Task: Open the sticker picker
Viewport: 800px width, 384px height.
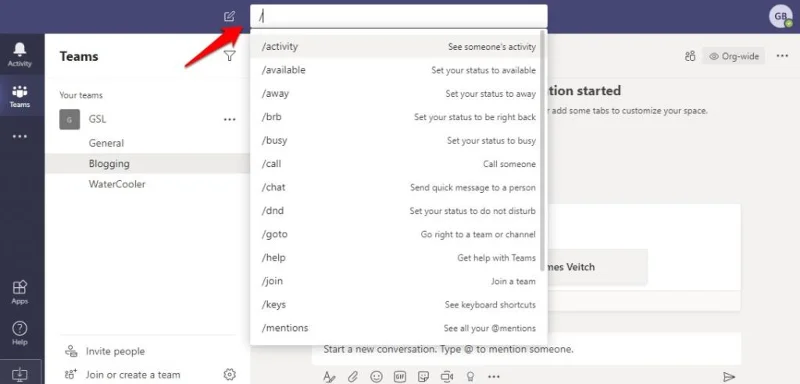Action: 423,377
